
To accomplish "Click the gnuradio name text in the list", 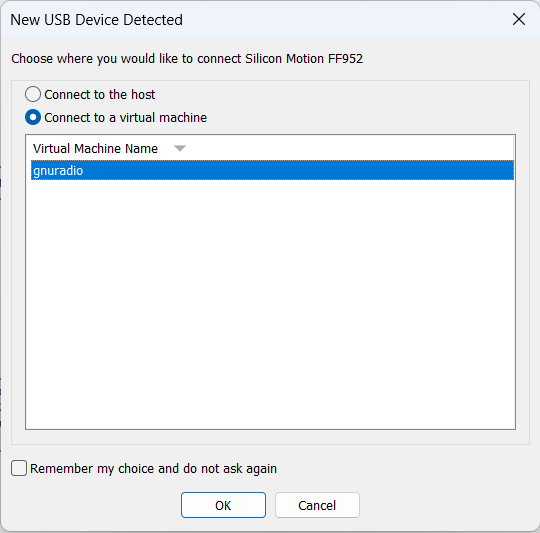I will pyautogui.click(x=58, y=170).
